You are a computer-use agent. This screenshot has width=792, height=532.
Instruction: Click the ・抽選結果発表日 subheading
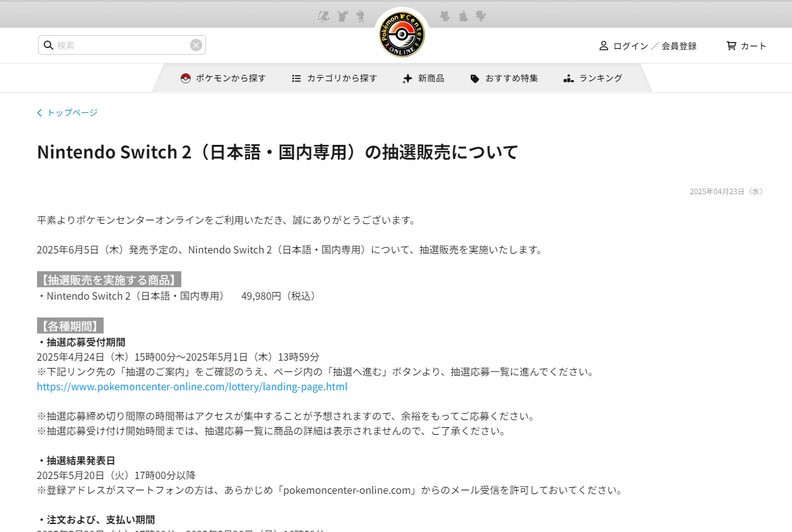click(x=76, y=460)
